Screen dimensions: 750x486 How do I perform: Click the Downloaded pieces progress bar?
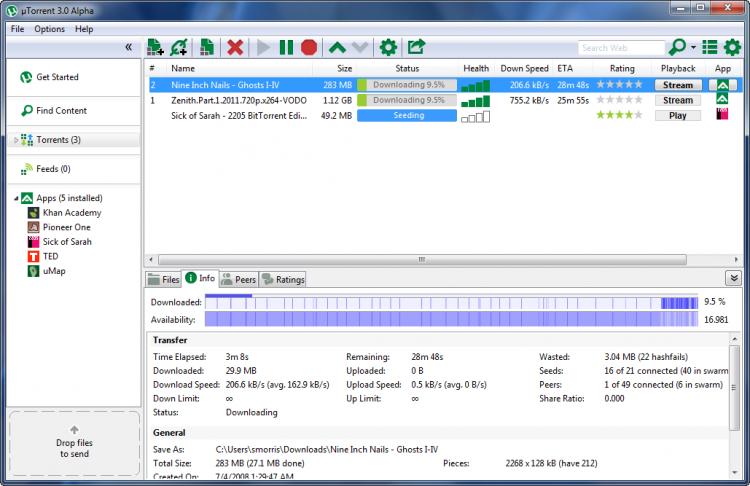tap(452, 302)
